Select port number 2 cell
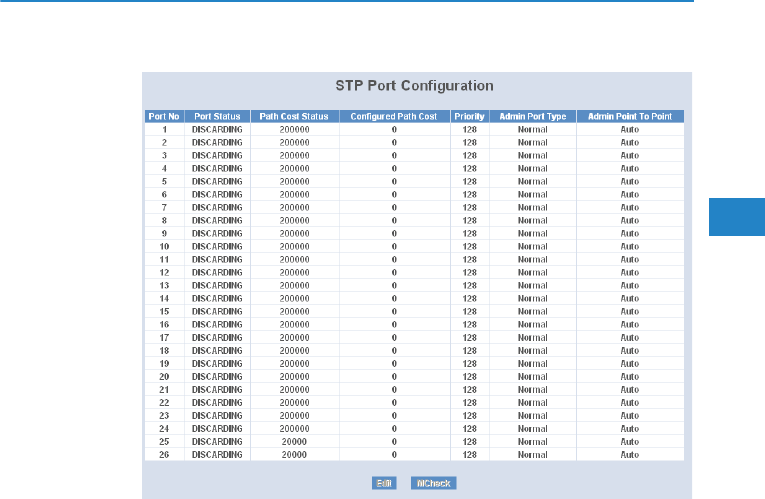Image resolution: width=765 pixels, height=499 pixels. point(164,142)
